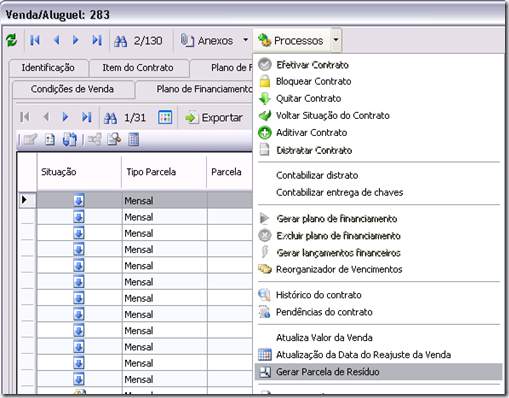Open Reorganizador de Vencimentos
Viewport: 509px width, 398px height.
379,269
